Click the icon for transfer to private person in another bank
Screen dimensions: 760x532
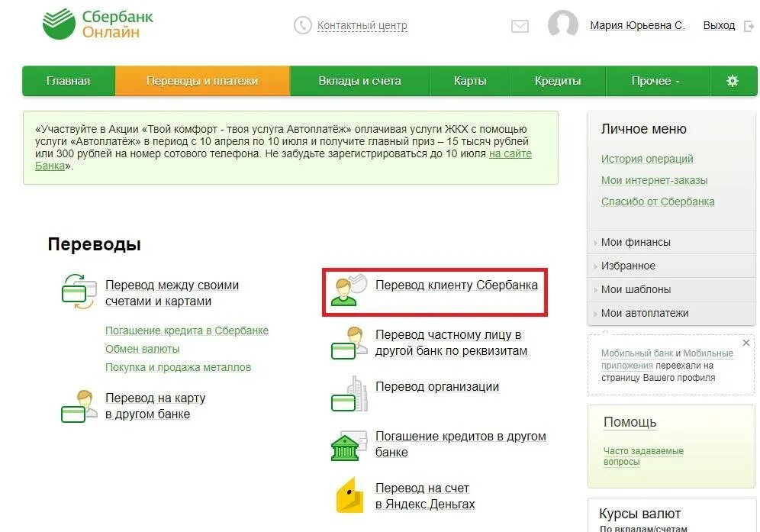349,343
